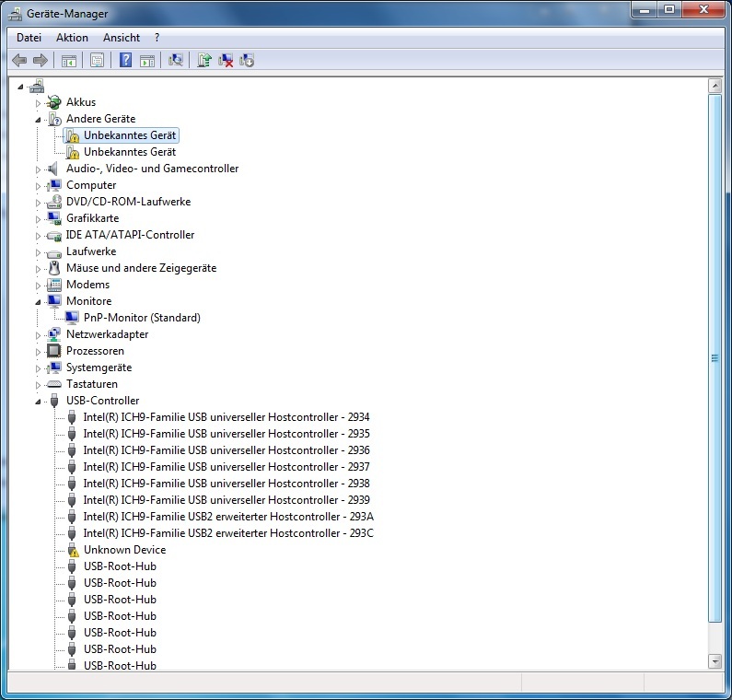Collapse the USB-Controller category

pyautogui.click(x=39, y=402)
